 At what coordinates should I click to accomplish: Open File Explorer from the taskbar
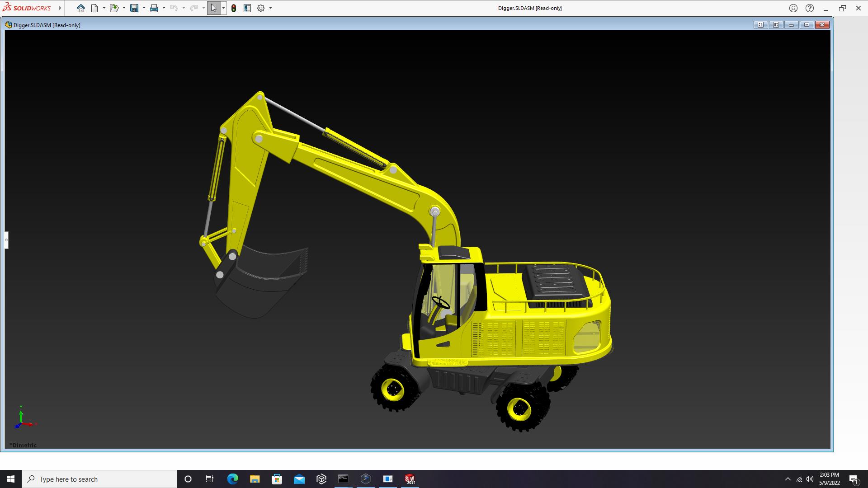(x=255, y=479)
